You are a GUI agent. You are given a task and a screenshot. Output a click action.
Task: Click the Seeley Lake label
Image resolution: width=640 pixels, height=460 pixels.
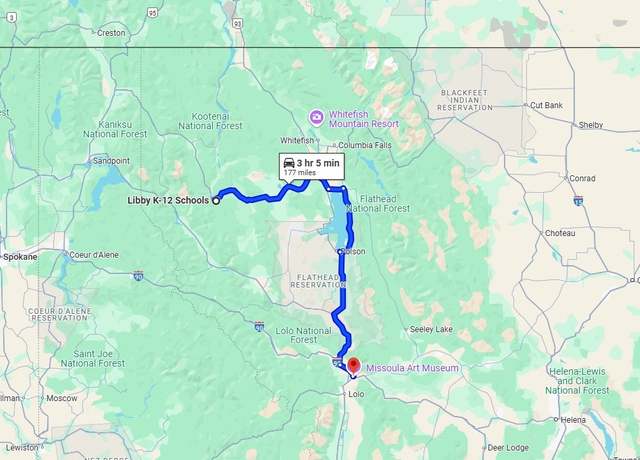(x=431, y=329)
